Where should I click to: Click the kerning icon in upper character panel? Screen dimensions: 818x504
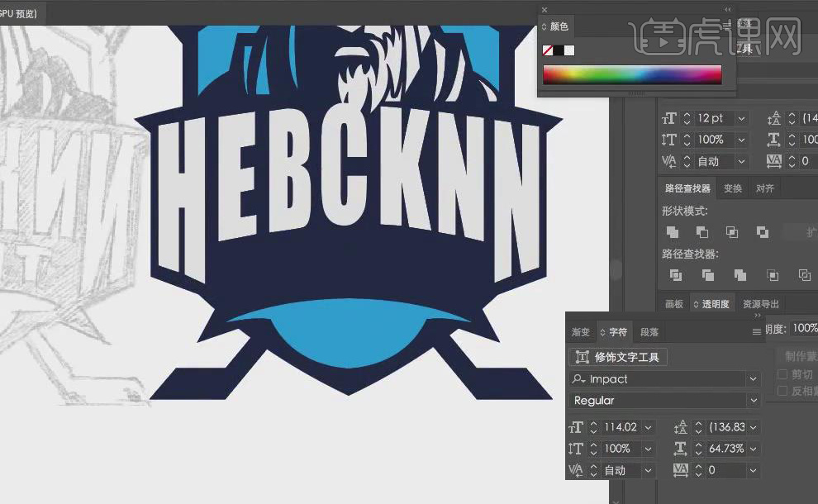pyautogui.click(x=668, y=161)
